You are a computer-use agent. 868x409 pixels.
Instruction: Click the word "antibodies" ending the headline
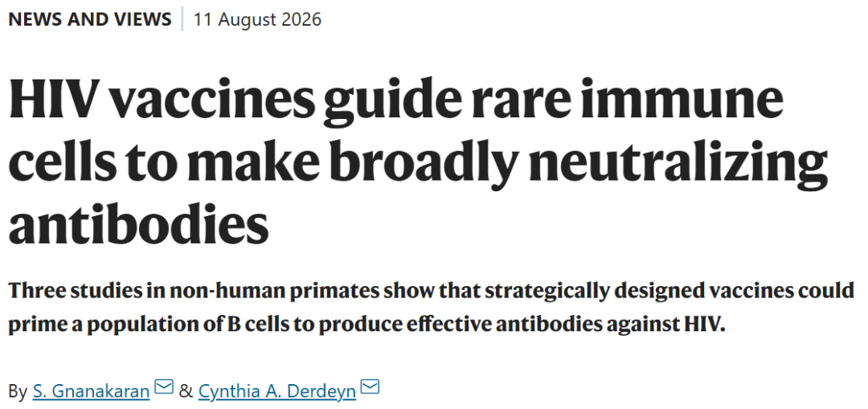tap(138, 223)
